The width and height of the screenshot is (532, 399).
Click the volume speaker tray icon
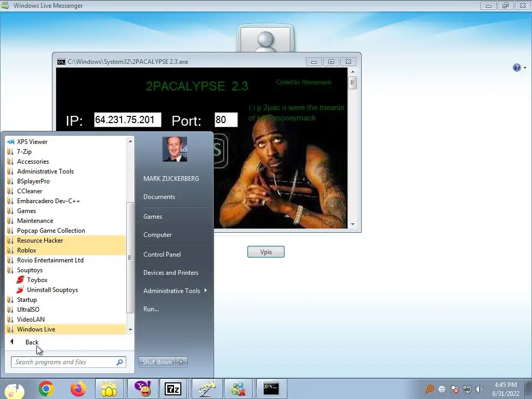480,389
